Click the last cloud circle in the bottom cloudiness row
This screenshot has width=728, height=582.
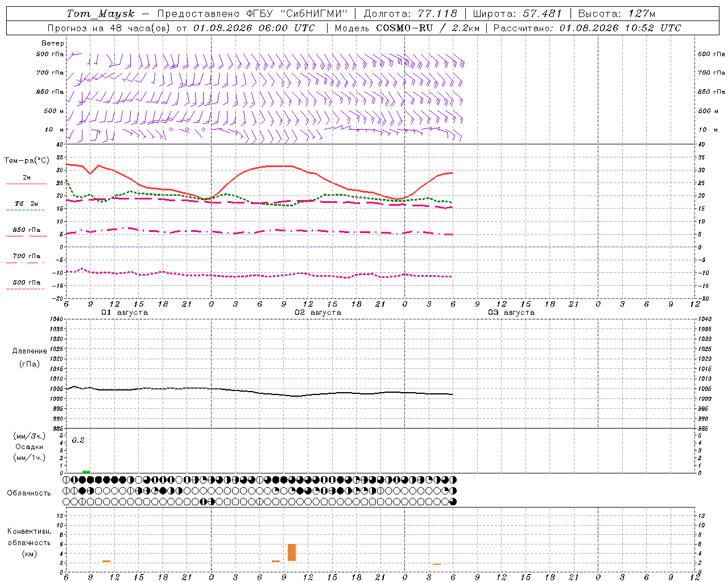tap(453, 502)
